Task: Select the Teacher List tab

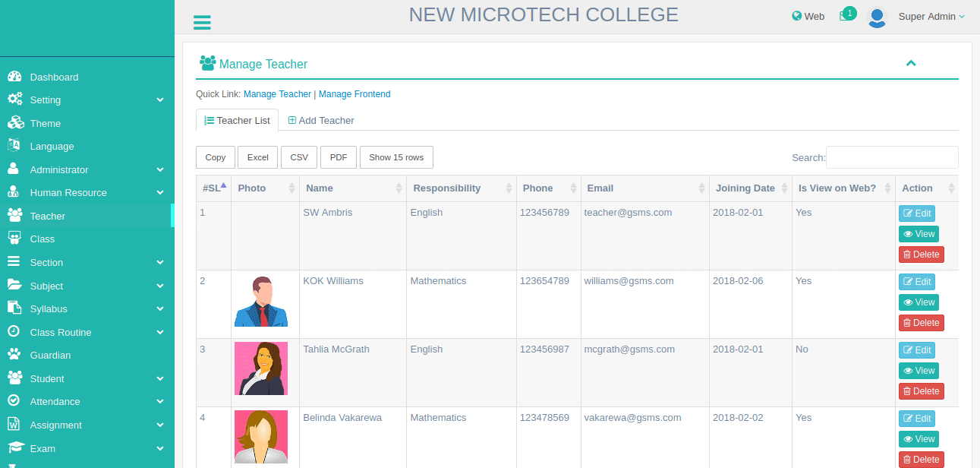Action: (x=237, y=120)
